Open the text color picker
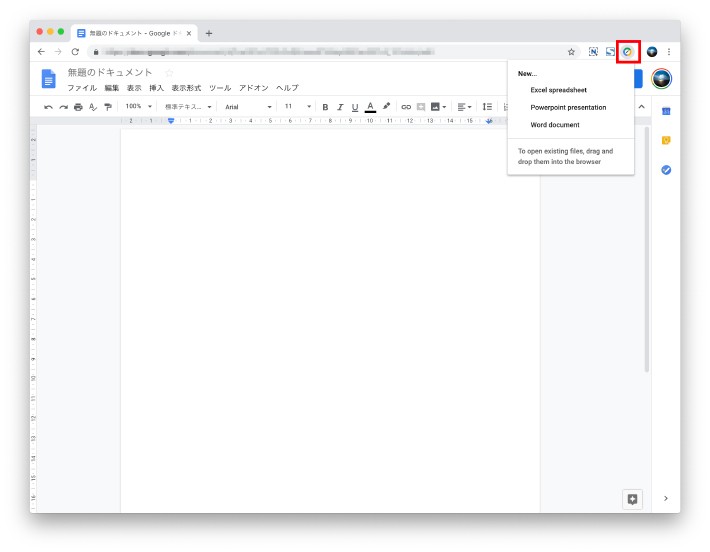The height and width of the screenshot is (552, 710). click(x=370, y=107)
